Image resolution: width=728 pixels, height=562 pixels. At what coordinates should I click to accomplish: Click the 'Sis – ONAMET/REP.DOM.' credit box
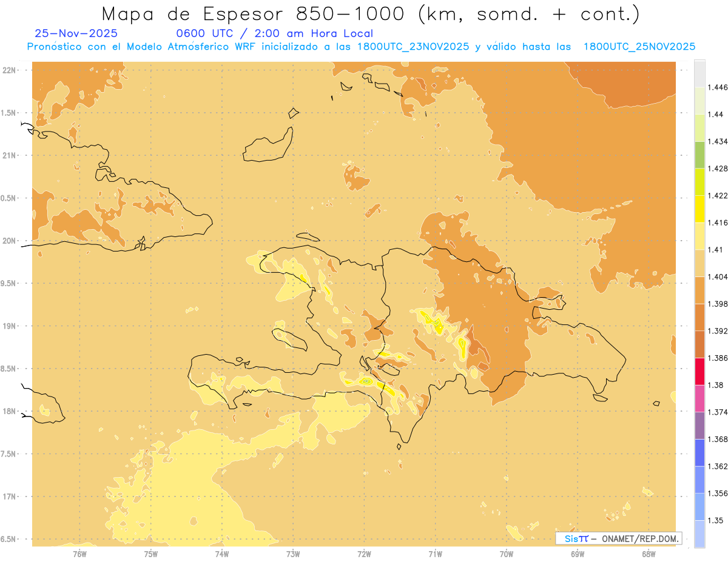[x=618, y=538]
